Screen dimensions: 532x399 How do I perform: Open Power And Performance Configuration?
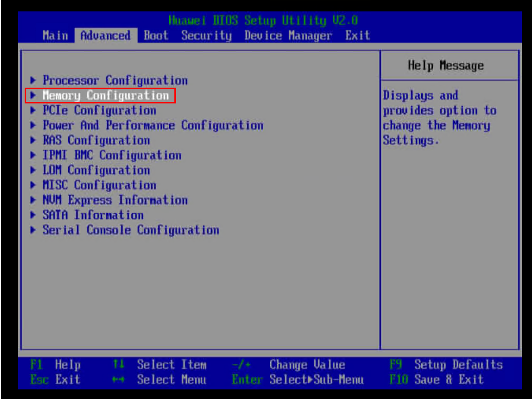pos(147,125)
